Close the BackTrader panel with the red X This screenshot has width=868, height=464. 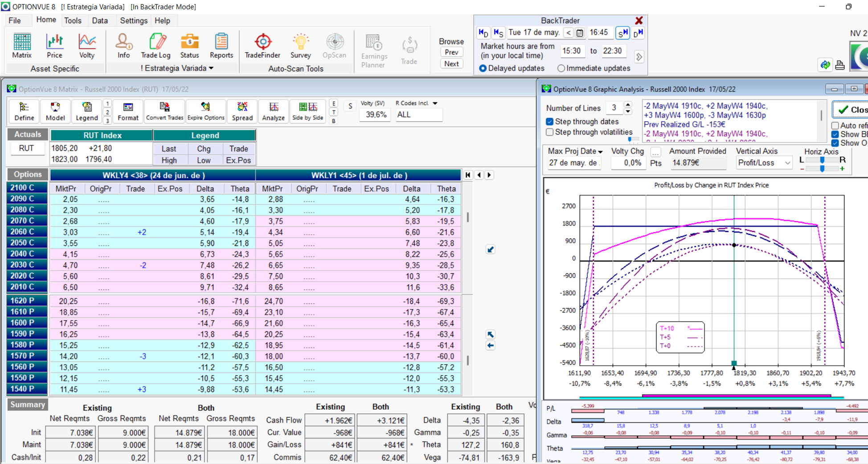click(x=639, y=20)
